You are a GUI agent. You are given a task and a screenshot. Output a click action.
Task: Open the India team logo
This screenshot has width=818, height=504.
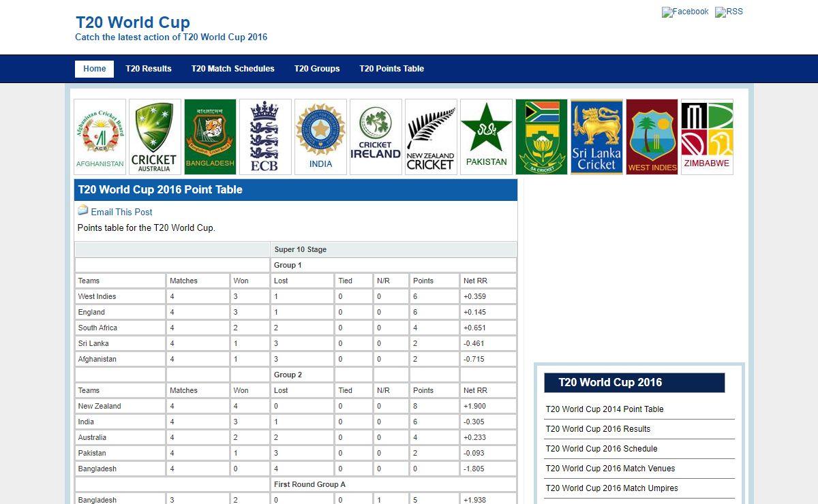pos(320,137)
